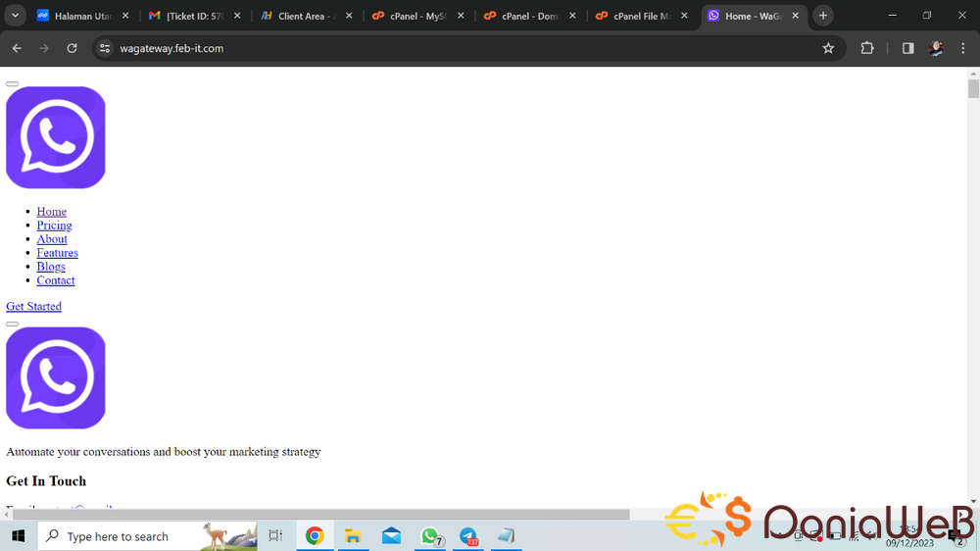Close the Client Area tab
This screenshot has width=980, height=551.
click(x=350, y=16)
